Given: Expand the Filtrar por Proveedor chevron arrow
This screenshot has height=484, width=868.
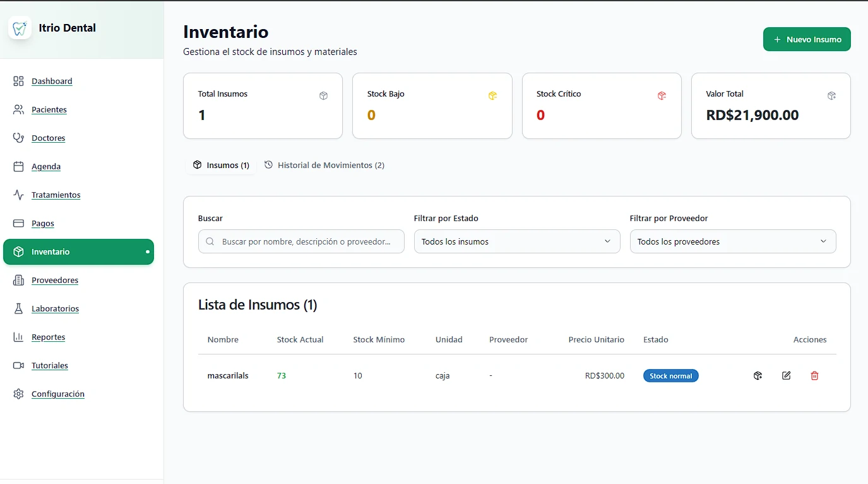Looking at the screenshot, I should click(x=823, y=241).
